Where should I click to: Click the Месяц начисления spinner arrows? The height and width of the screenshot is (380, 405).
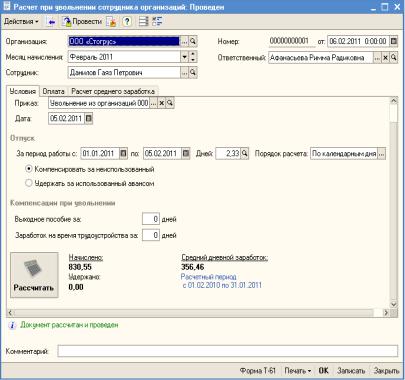click(x=193, y=57)
